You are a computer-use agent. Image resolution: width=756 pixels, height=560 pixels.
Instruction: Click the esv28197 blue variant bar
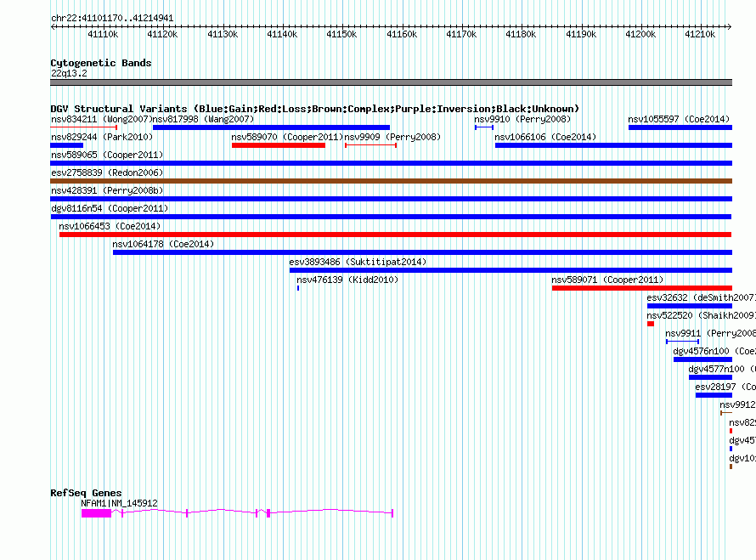tap(714, 395)
